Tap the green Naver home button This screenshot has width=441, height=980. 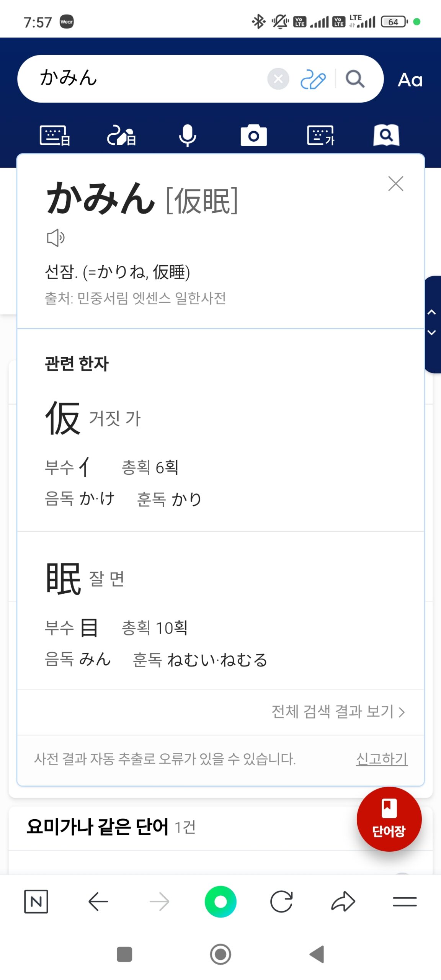point(220,902)
